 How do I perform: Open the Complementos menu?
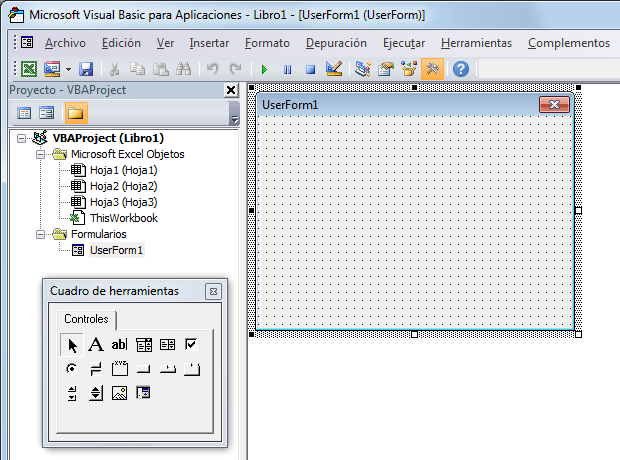pos(569,43)
